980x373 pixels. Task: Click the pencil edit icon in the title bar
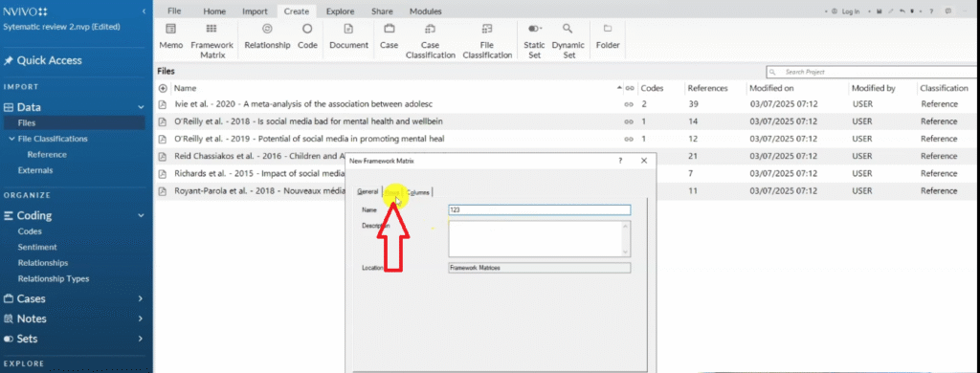[891, 11]
